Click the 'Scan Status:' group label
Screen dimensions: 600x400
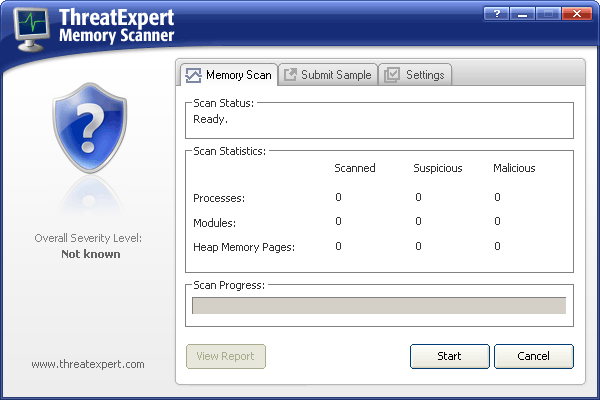pyautogui.click(x=223, y=103)
